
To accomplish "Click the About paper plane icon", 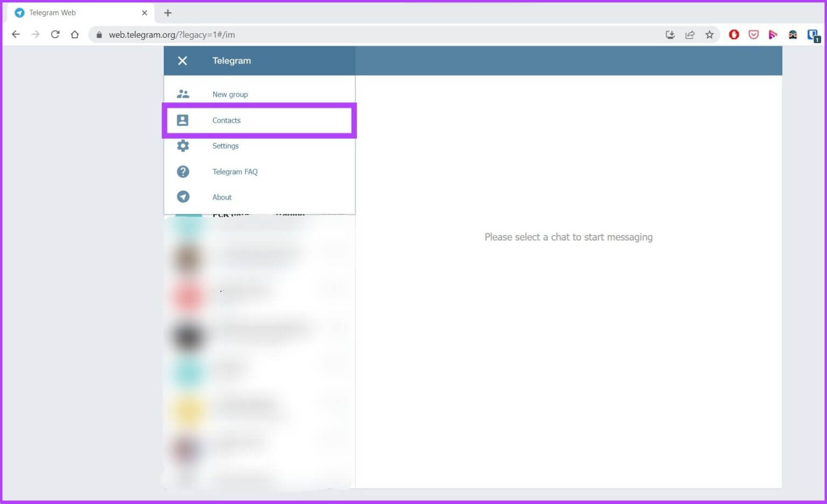I will click(183, 197).
